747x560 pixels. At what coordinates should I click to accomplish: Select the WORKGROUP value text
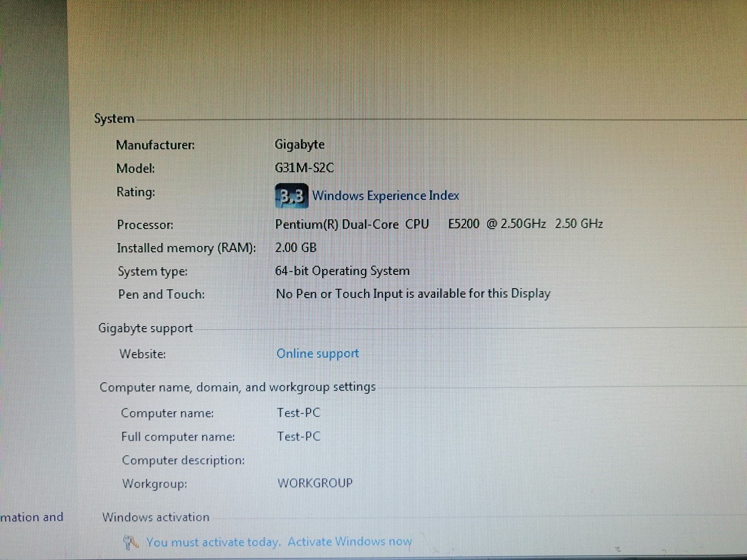click(315, 483)
